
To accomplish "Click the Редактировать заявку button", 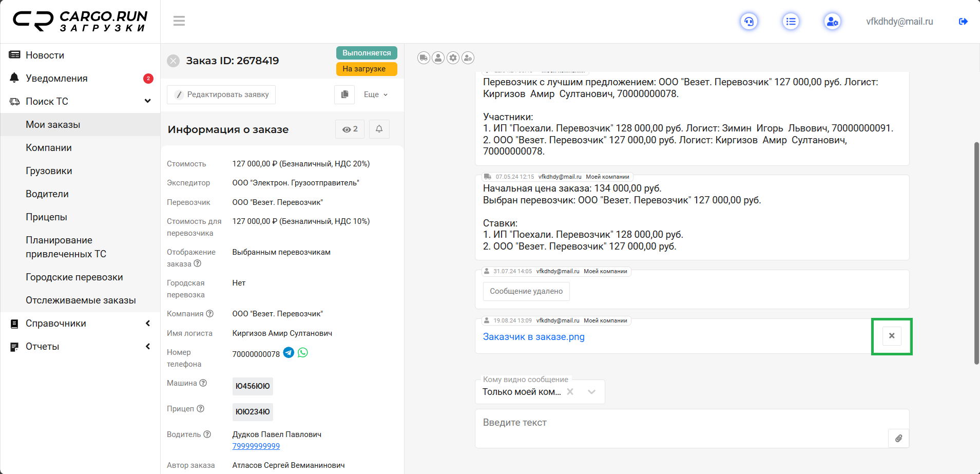I will point(221,94).
